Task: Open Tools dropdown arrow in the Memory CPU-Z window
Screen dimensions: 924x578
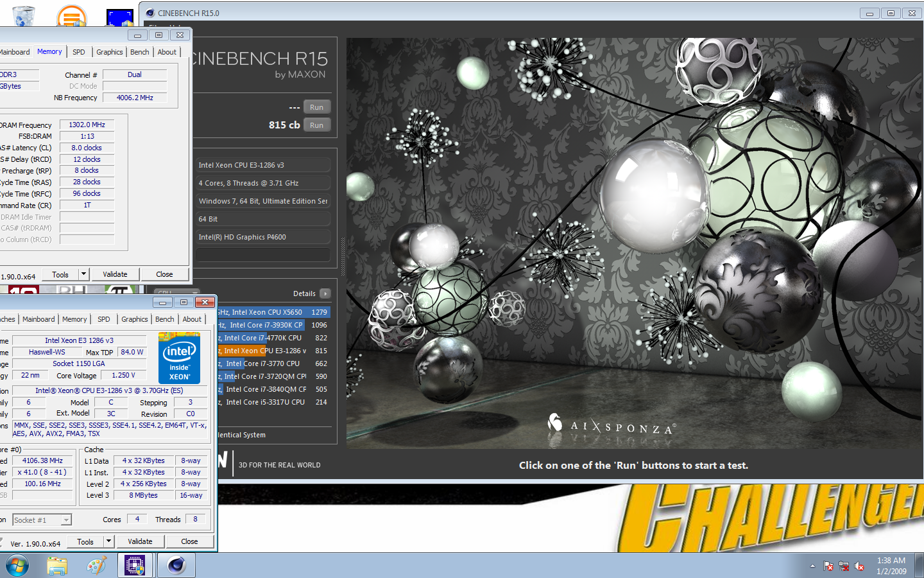Action: click(x=83, y=274)
